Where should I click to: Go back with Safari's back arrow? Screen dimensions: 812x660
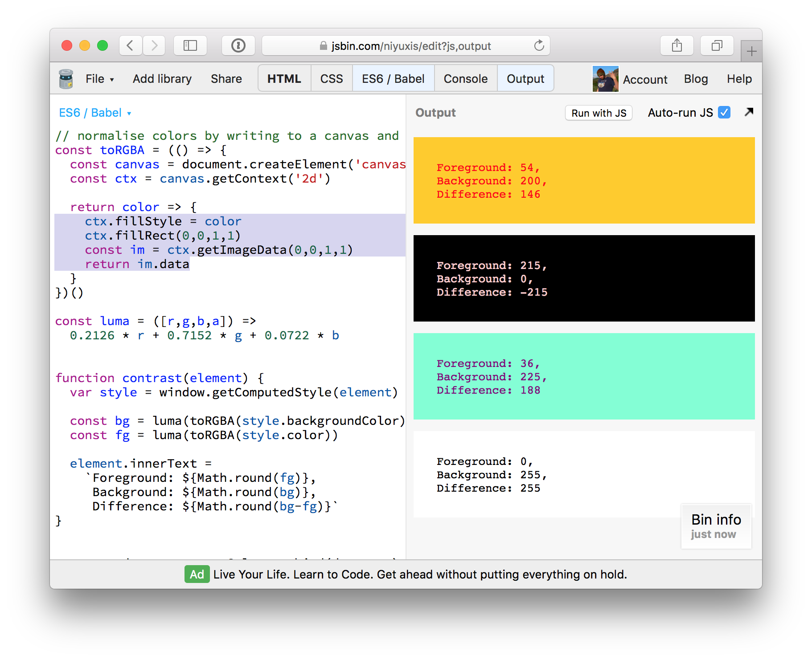pyautogui.click(x=131, y=45)
